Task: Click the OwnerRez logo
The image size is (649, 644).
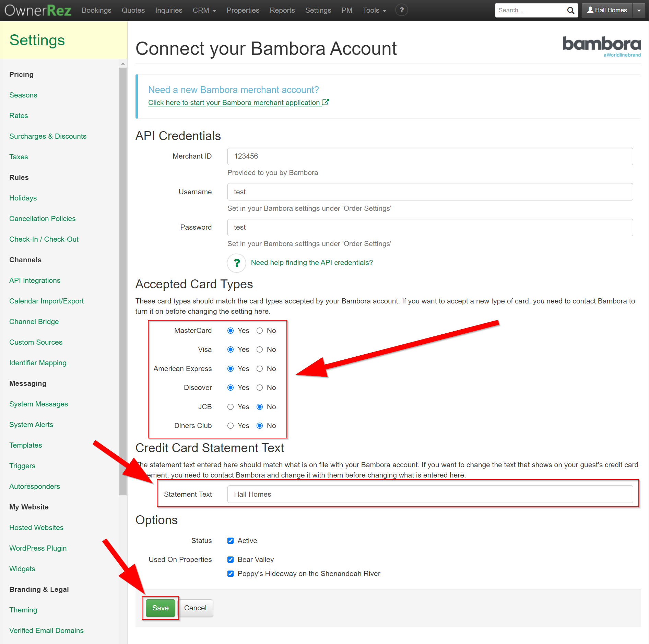Action: (38, 10)
